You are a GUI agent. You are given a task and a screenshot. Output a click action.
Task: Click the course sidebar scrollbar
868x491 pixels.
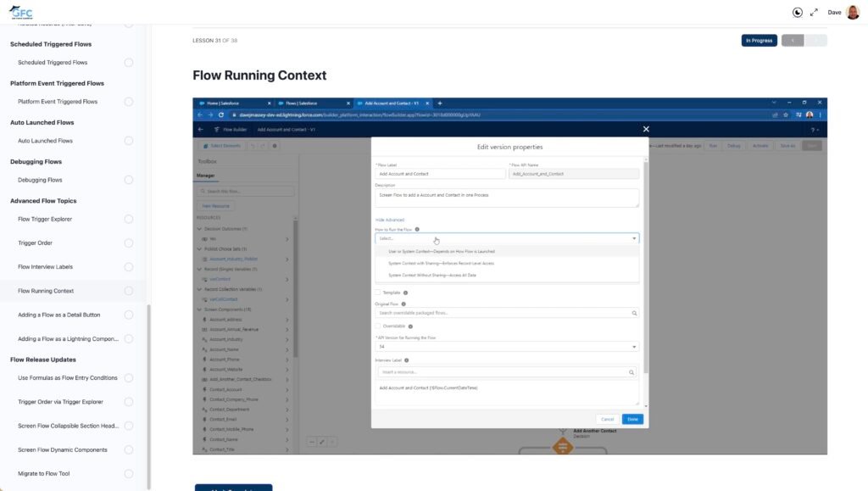point(148,396)
